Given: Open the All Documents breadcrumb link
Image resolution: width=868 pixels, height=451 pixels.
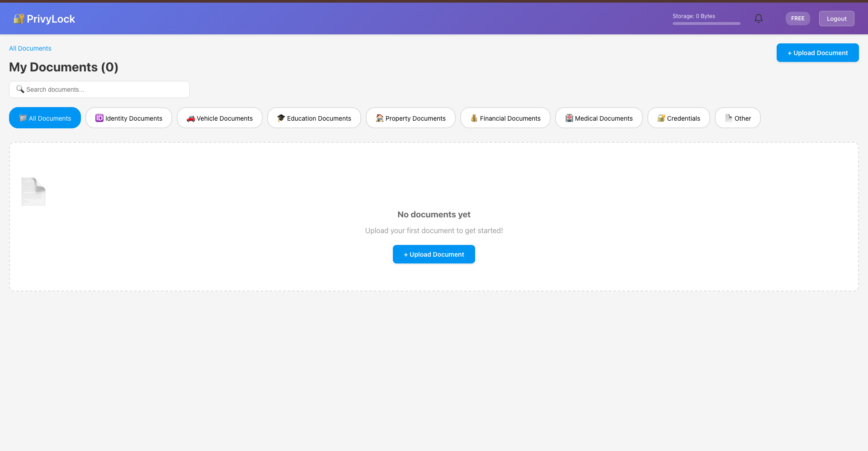Looking at the screenshot, I should 30,48.
